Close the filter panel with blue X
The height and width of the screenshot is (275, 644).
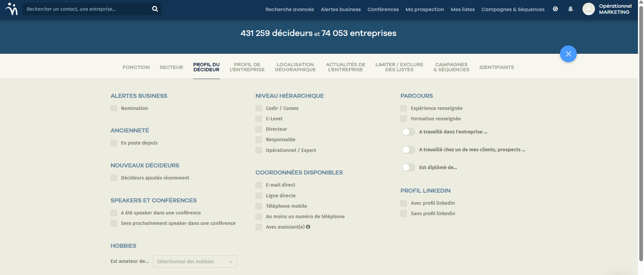[568, 54]
